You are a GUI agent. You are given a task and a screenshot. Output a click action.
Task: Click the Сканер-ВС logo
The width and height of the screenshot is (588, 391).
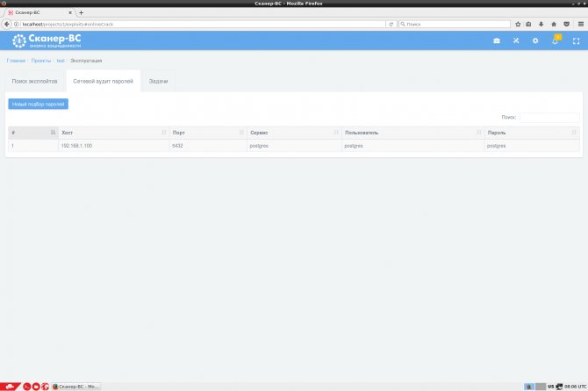click(x=47, y=40)
